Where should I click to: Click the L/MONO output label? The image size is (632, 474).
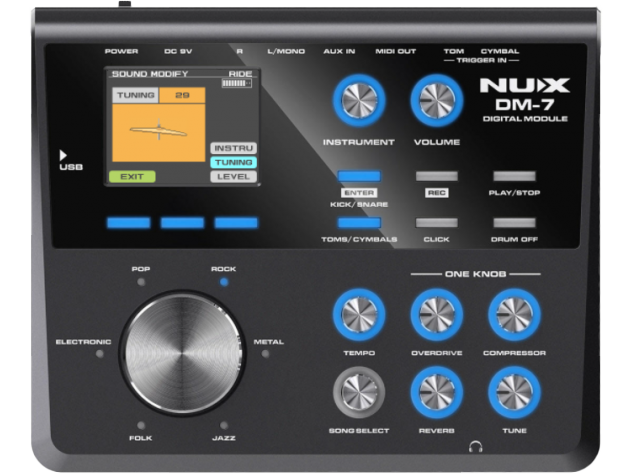click(286, 51)
